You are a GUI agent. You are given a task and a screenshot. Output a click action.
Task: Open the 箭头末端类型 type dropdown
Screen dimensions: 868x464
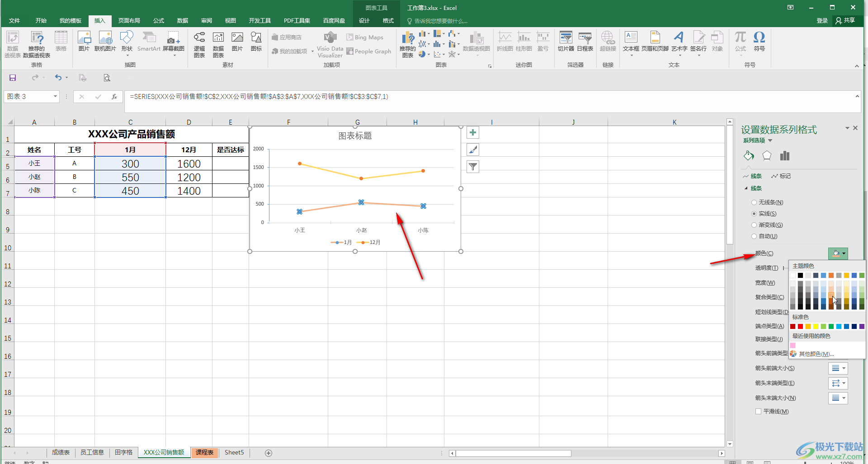tap(838, 383)
